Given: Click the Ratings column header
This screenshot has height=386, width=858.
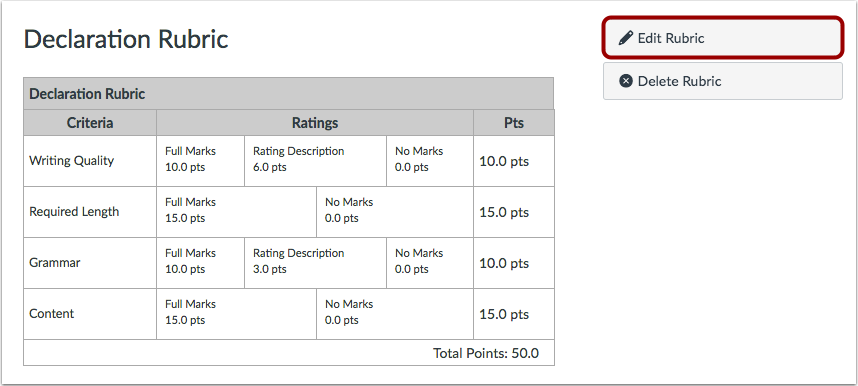Looking at the screenshot, I should [x=315, y=123].
